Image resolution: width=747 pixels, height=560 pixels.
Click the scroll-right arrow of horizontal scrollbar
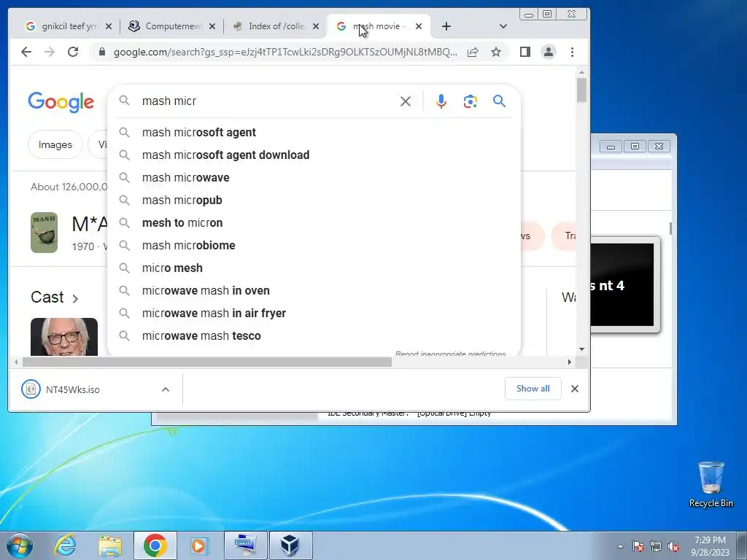coord(569,362)
